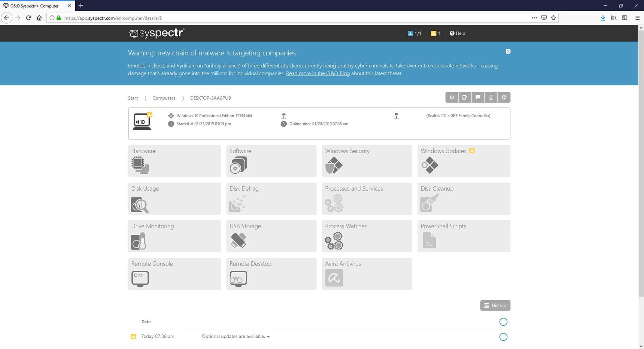This screenshot has height=349, width=644.
Task: Close the O&O Syspectr browser tab
Action: (69, 6)
